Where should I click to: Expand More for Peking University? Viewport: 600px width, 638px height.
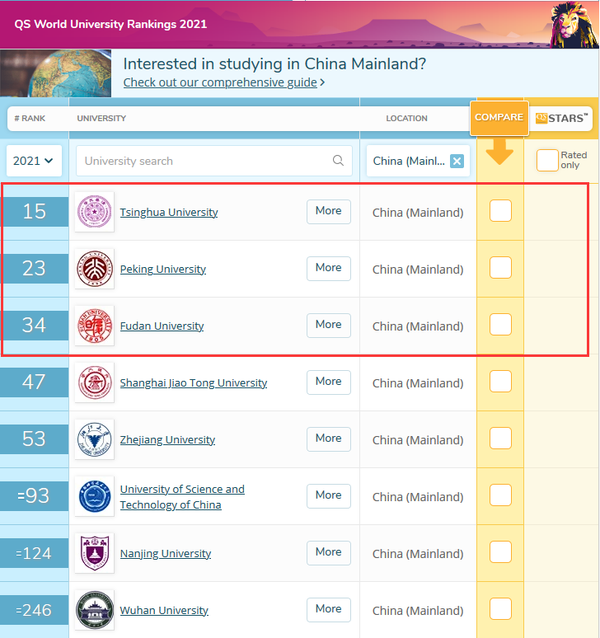(329, 268)
